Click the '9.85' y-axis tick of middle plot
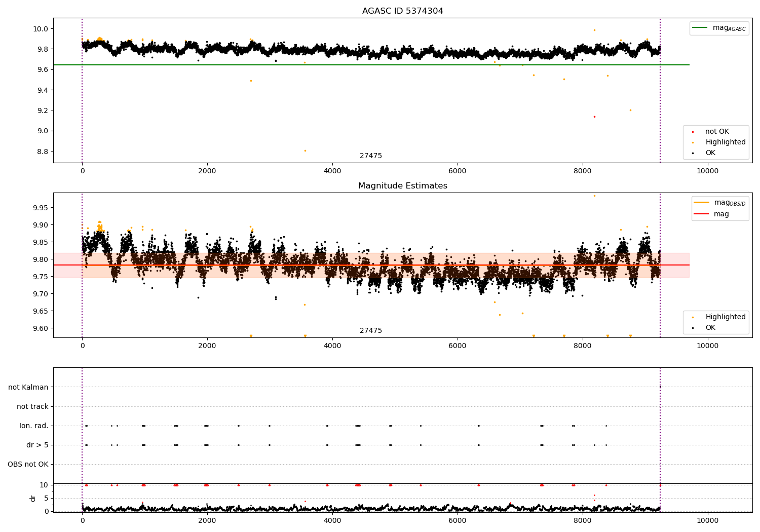Viewport: 760px width, 532px height. [x=41, y=242]
